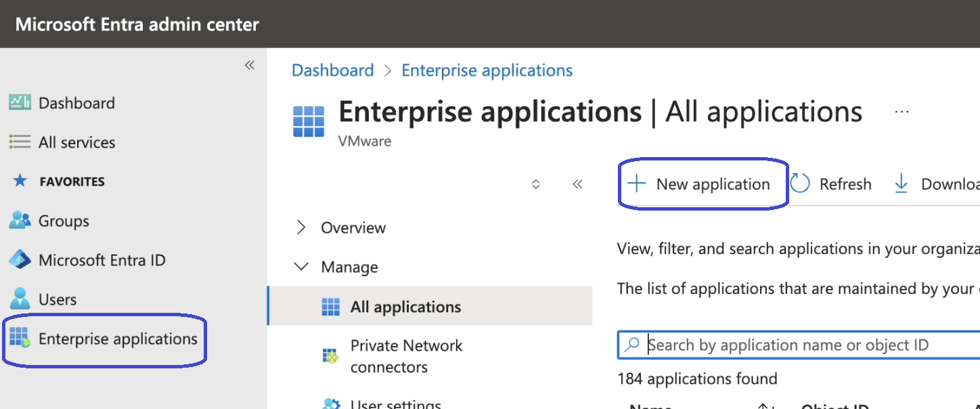The height and width of the screenshot is (409, 980).
Task: Open Microsoft Entra ID in the sidebar
Action: [x=102, y=260]
